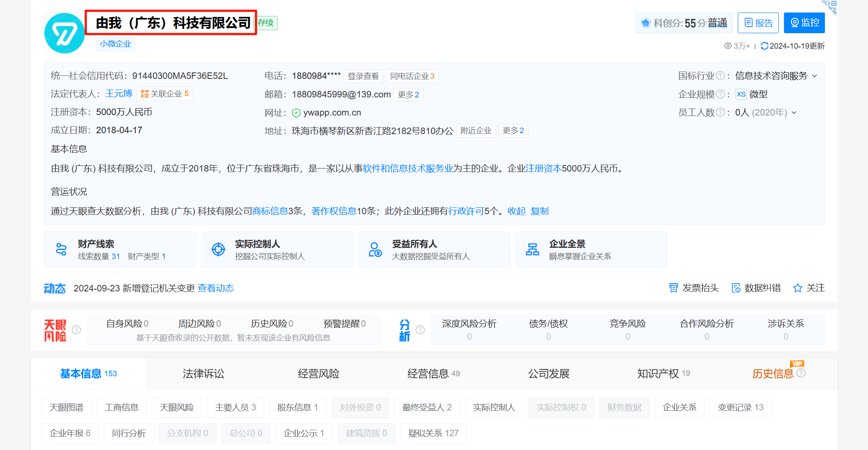This screenshot has width=868, height=450.
Task: Click the 监控 monitor button
Action: click(804, 23)
